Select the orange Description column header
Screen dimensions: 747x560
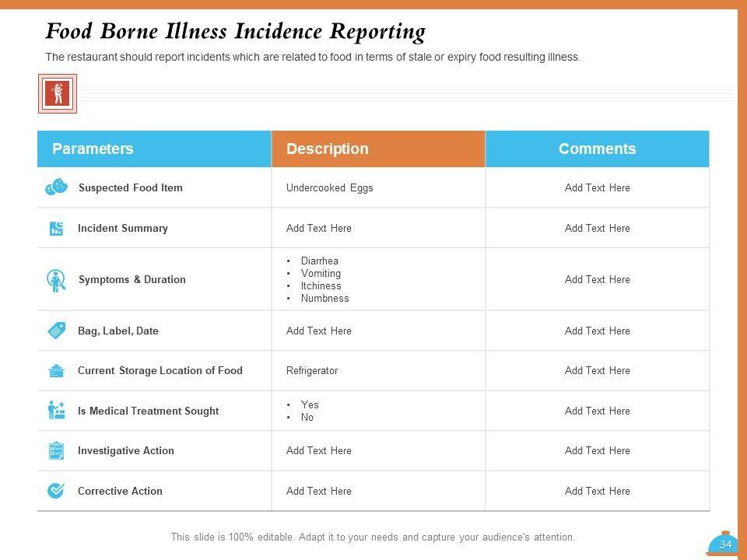378,149
